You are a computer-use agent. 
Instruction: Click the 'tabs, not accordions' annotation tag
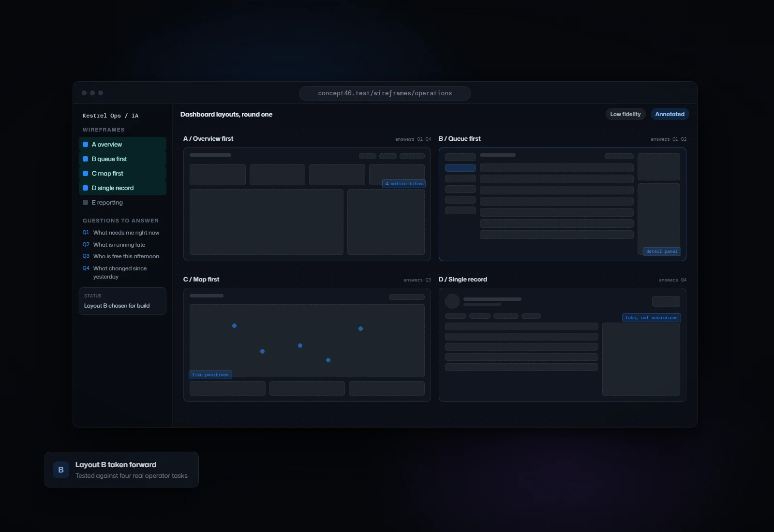pos(652,318)
